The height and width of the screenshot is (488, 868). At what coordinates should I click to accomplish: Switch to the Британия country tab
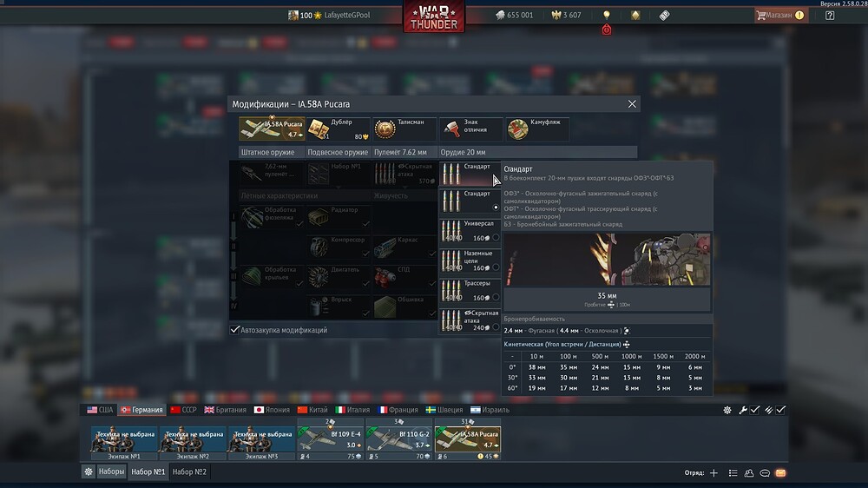tap(225, 410)
